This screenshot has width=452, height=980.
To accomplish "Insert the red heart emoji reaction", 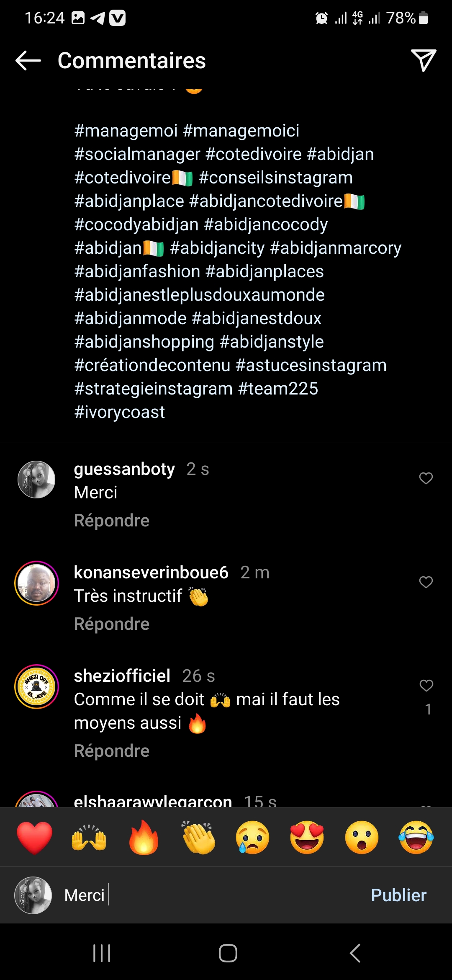I will pyautogui.click(x=35, y=838).
